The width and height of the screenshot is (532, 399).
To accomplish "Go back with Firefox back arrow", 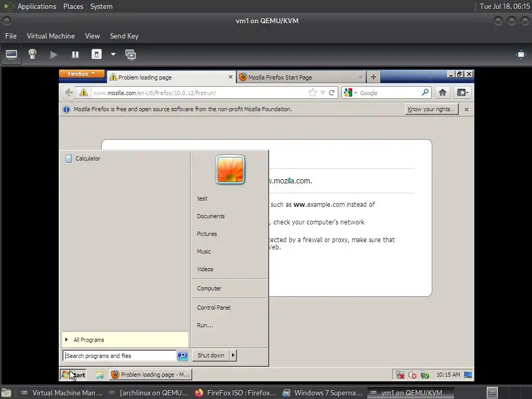I will click(69, 92).
